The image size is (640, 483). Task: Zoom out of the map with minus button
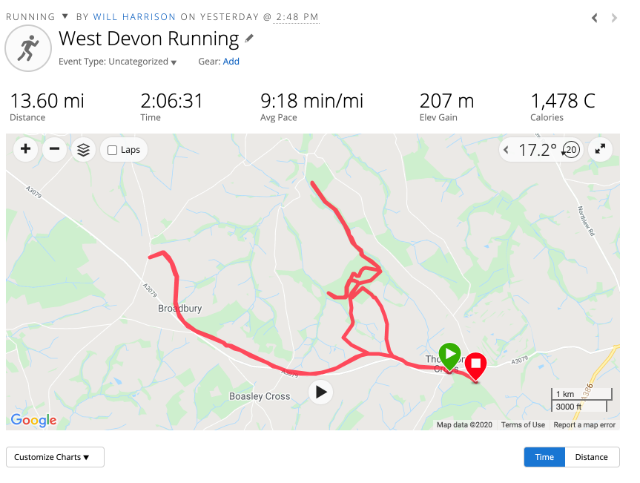(54, 149)
